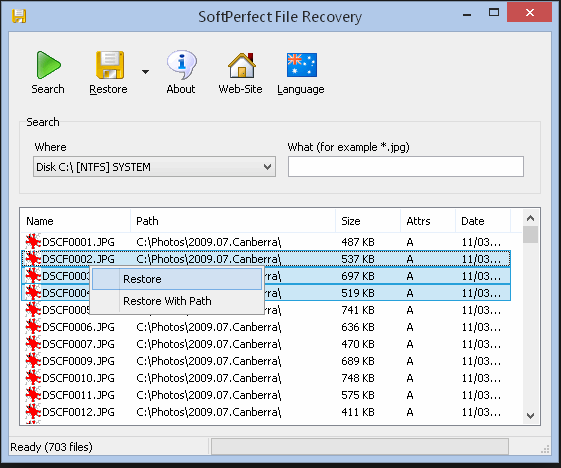561x468 pixels.
Task: Sort list by the Size column header
Action: (368, 221)
